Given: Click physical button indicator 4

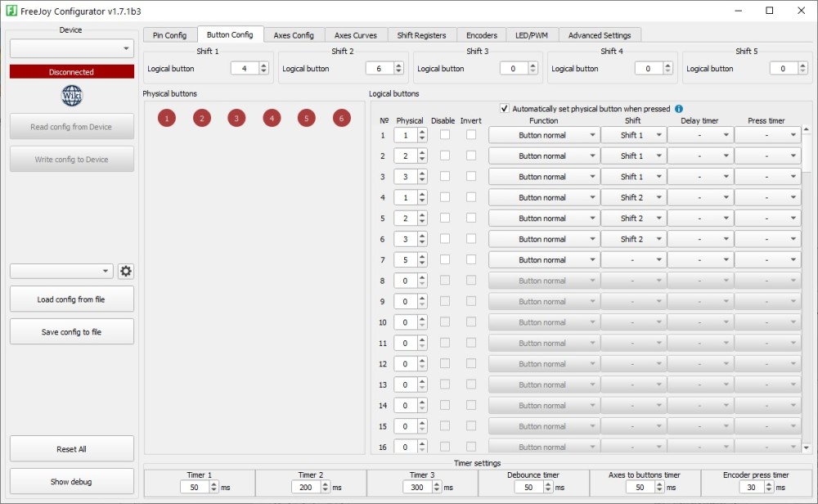Looking at the screenshot, I should coord(272,119).
